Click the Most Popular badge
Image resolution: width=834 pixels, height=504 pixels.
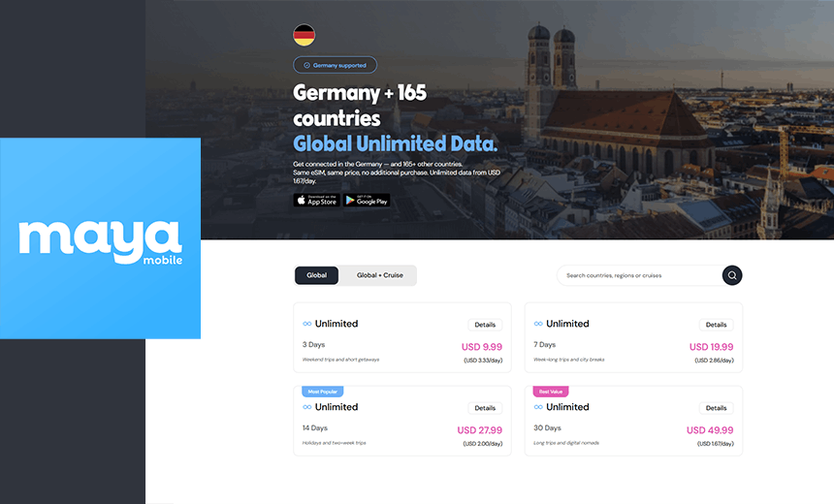click(x=322, y=392)
